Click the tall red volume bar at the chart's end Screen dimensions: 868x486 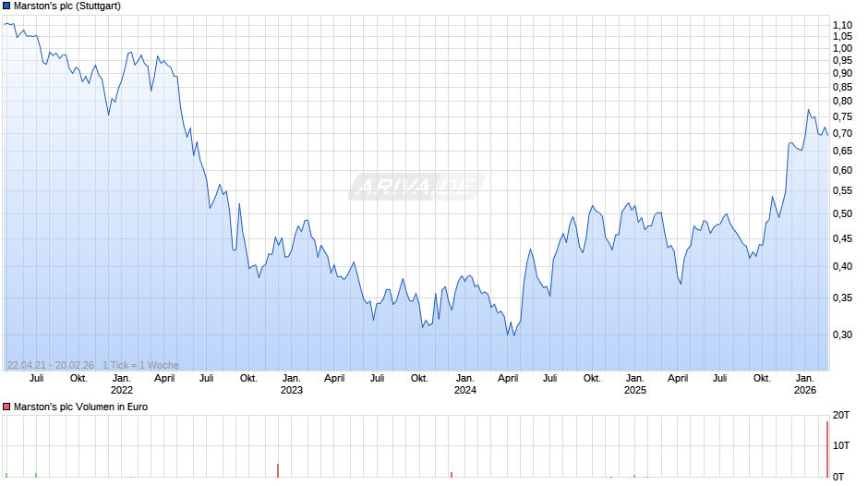point(827,449)
